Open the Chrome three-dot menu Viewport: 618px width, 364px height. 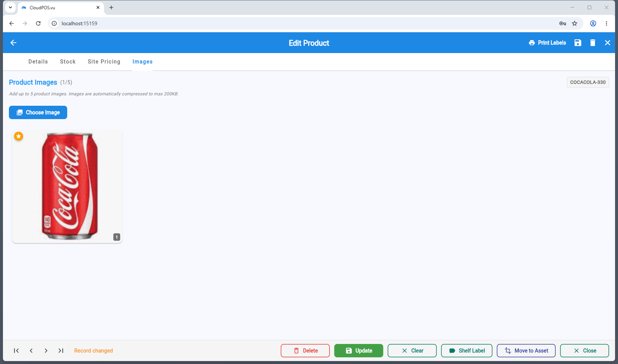pyautogui.click(x=606, y=23)
